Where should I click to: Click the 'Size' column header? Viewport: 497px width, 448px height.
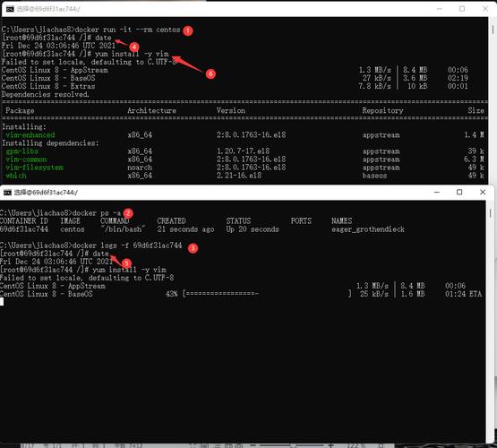[476, 110]
